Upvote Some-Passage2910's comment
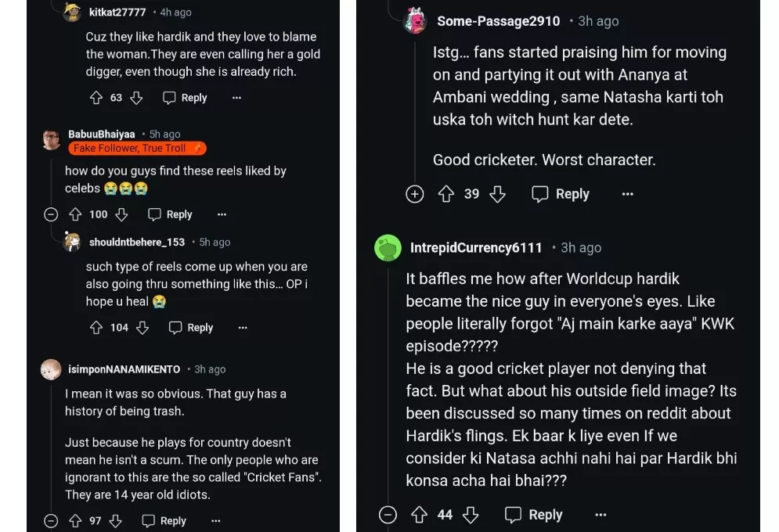This screenshot has height=532, width=779. pos(445,194)
